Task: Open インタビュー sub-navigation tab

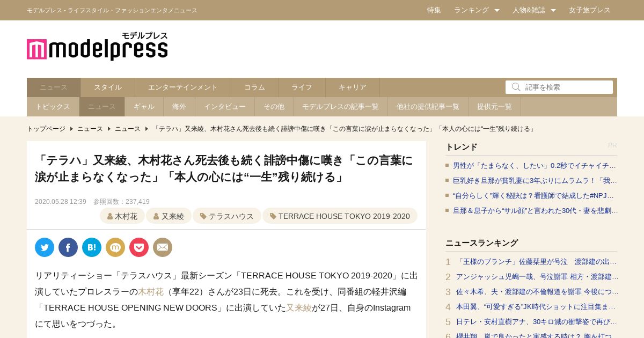Action: pos(225,107)
